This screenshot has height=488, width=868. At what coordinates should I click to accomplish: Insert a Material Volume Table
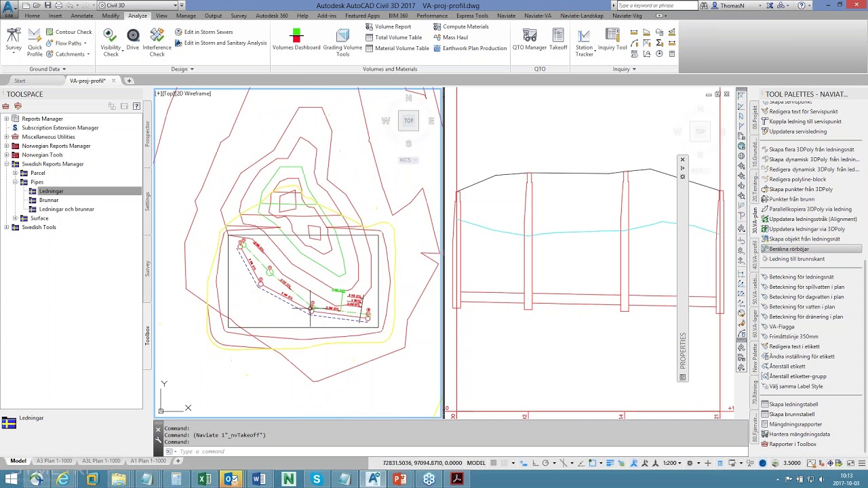[x=397, y=48]
